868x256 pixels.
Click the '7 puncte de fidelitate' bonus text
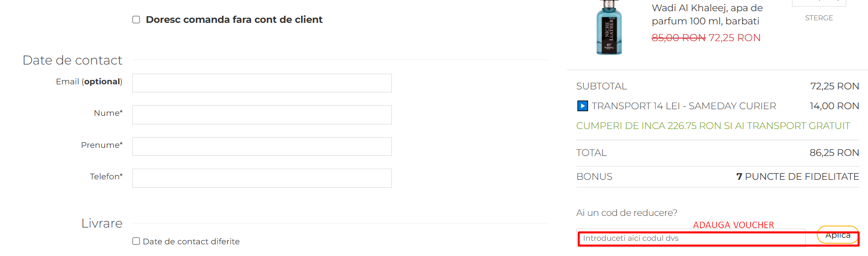[x=798, y=177]
